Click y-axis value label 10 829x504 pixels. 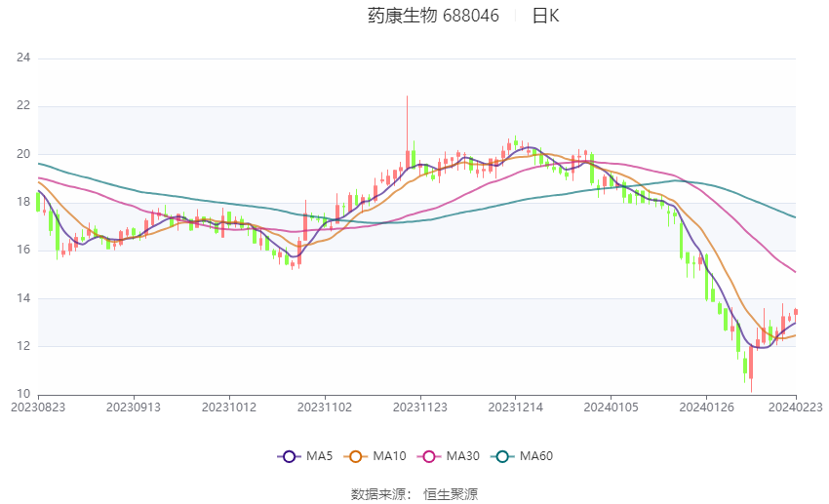point(23,394)
